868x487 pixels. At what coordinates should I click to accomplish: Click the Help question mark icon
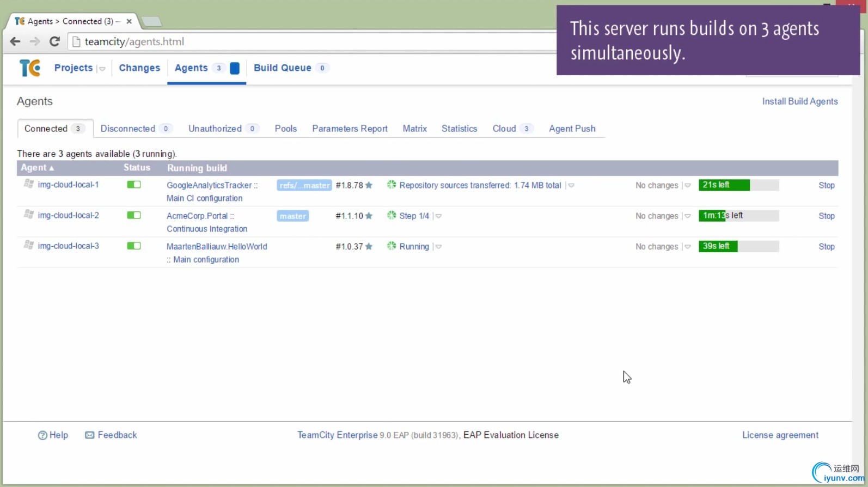pos(42,435)
